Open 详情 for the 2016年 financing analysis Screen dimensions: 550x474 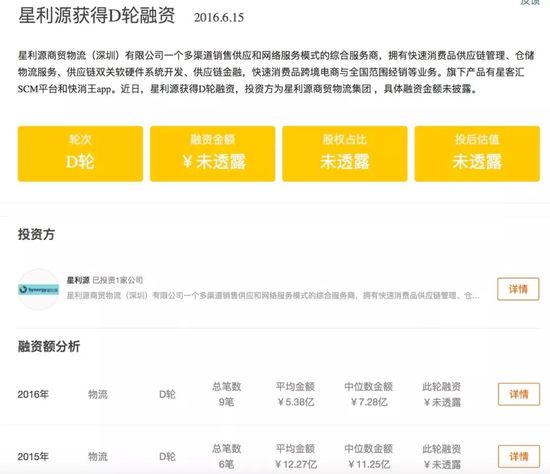click(x=519, y=394)
